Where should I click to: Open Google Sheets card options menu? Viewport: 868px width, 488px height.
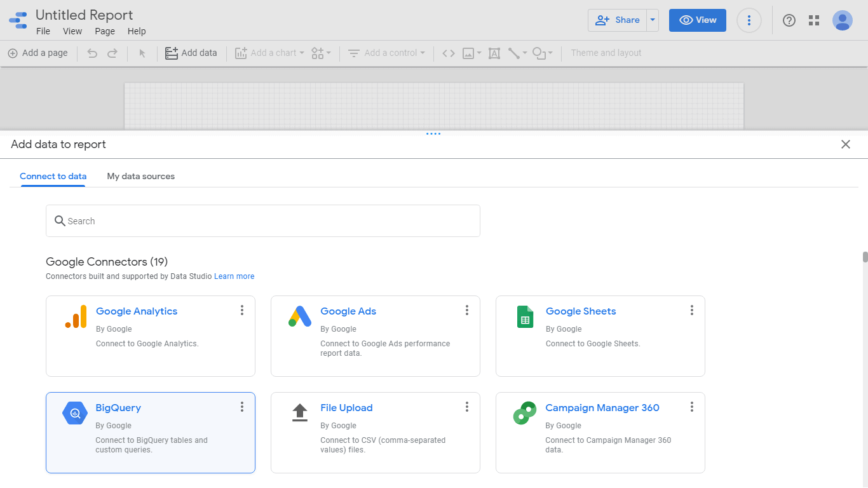point(692,310)
